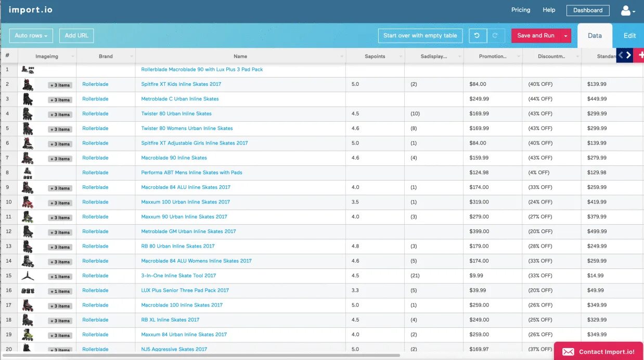Click envelope icon in Contact Import.io

tap(568, 352)
